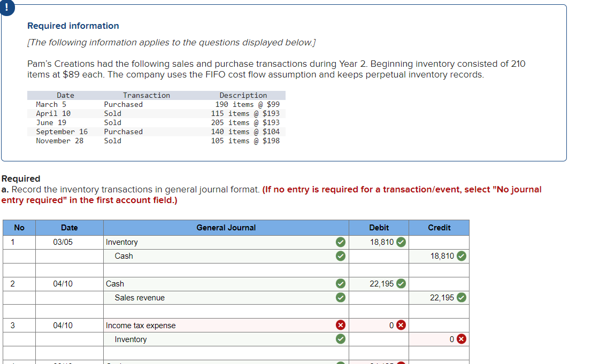Click green check next to 22,195 debit

pyautogui.click(x=401, y=284)
